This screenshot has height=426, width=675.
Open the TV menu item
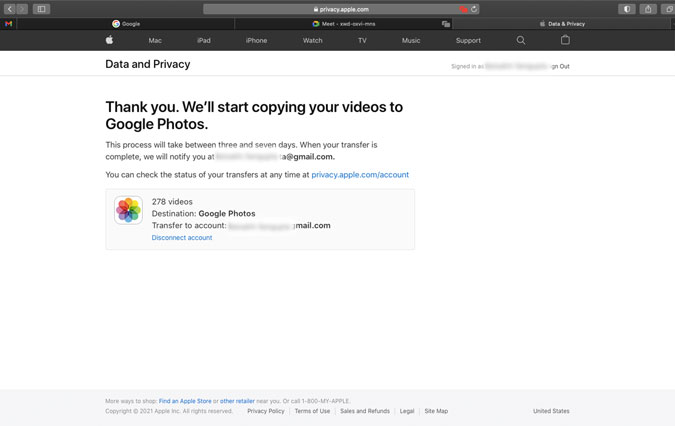point(362,40)
